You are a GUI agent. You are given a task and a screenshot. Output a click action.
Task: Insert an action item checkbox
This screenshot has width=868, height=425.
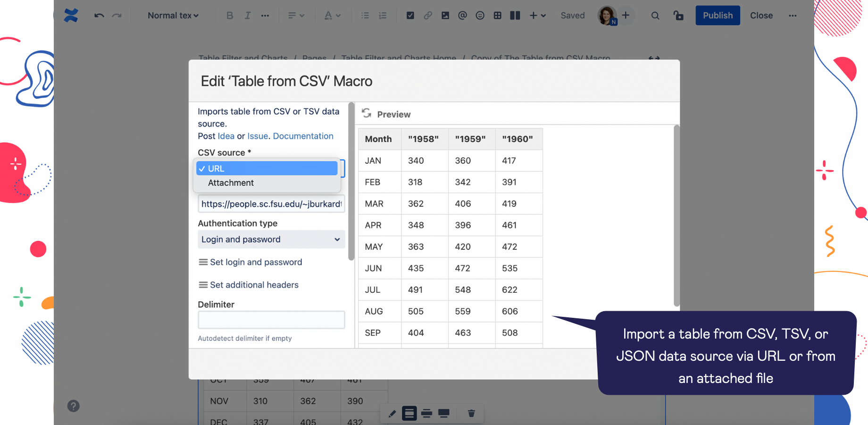coord(410,15)
